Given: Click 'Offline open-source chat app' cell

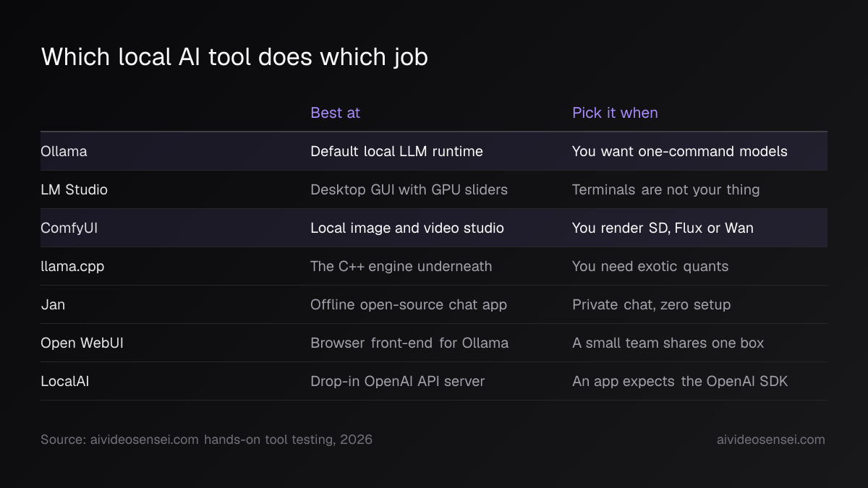Looking at the screenshot, I should coord(409,304).
